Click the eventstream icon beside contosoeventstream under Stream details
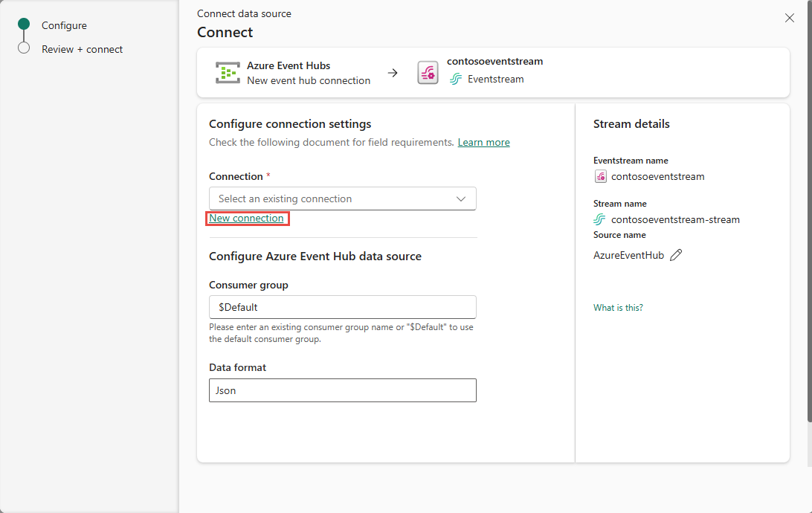Viewport: 812px width, 513px height. pos(600,176)
